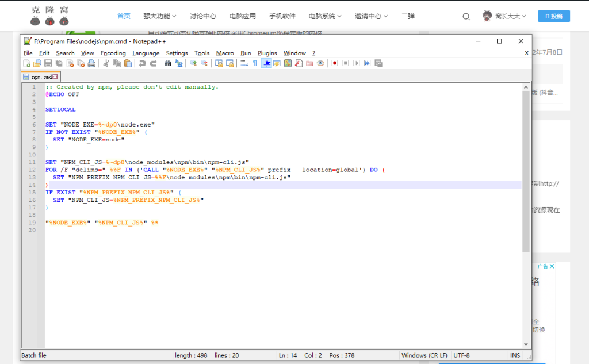Print the current document

pos(91,63)
